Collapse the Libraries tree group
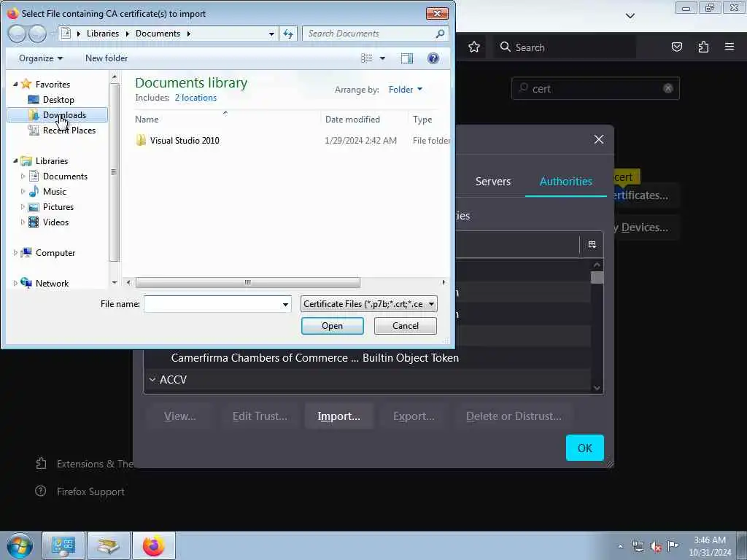Image resolution: width=747 pixels, height=560 pixels. [x=15, y=161]
